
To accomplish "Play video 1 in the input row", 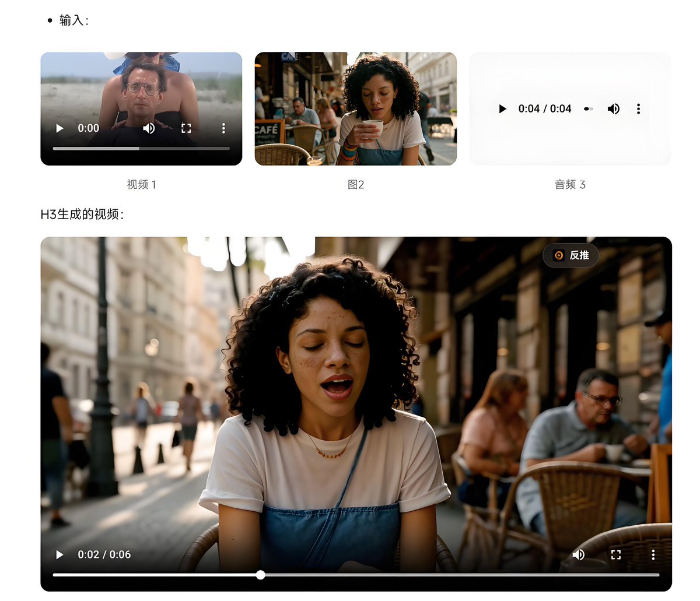I will (60, 128).
